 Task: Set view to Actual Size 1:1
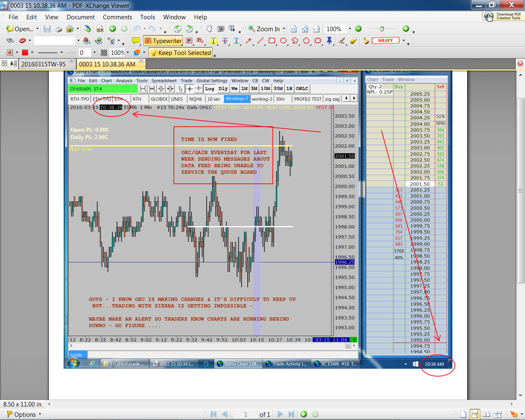[293, 29]
